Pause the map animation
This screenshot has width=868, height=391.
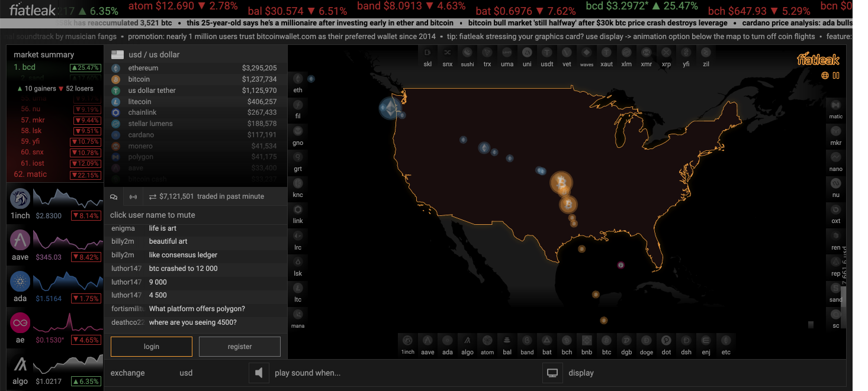coord(836,76)
